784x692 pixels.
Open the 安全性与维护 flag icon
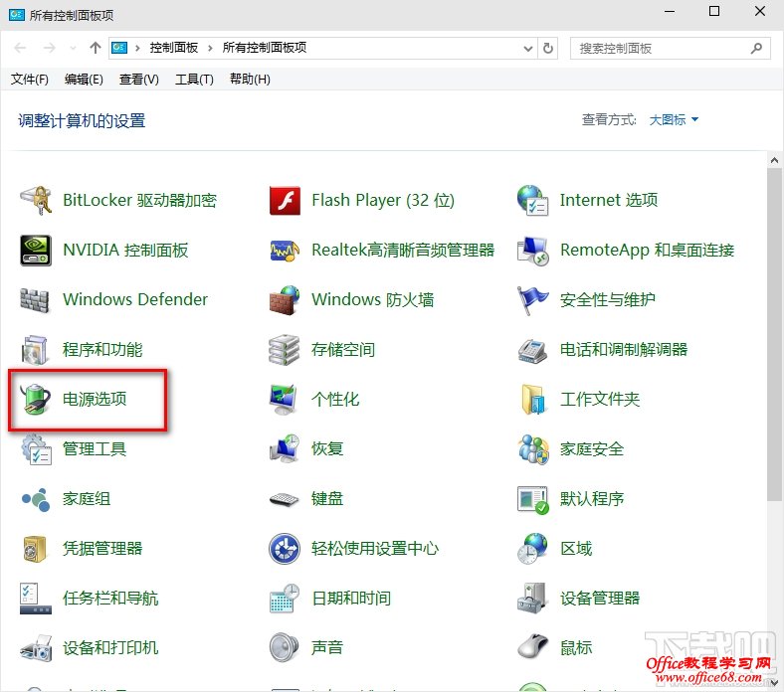(x=532, y=300)
